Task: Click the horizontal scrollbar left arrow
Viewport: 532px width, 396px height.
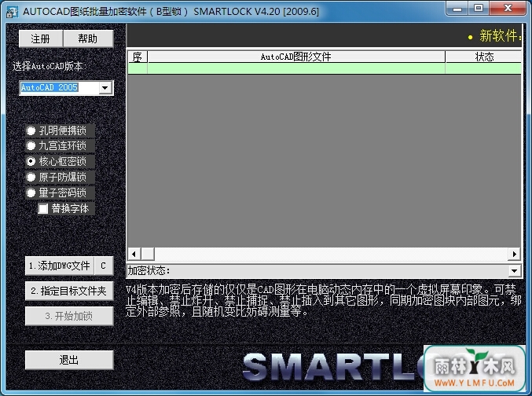Action: click(134, 254)
